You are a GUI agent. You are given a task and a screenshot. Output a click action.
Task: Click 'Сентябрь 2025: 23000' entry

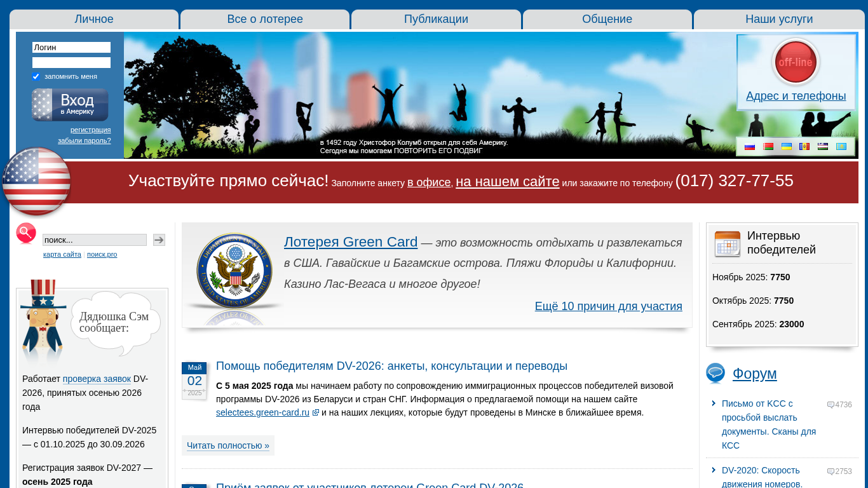tap(758, 324)
